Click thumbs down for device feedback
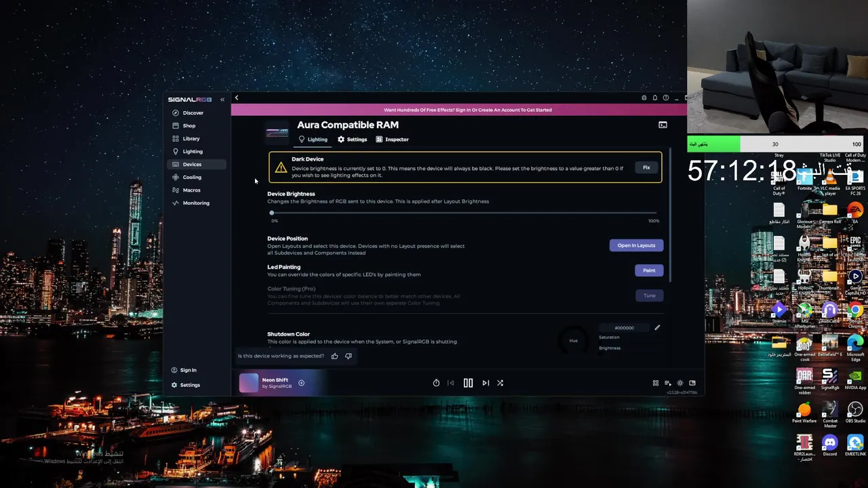Viewport: 868px width, 488px height. click(x=349, y=356)
